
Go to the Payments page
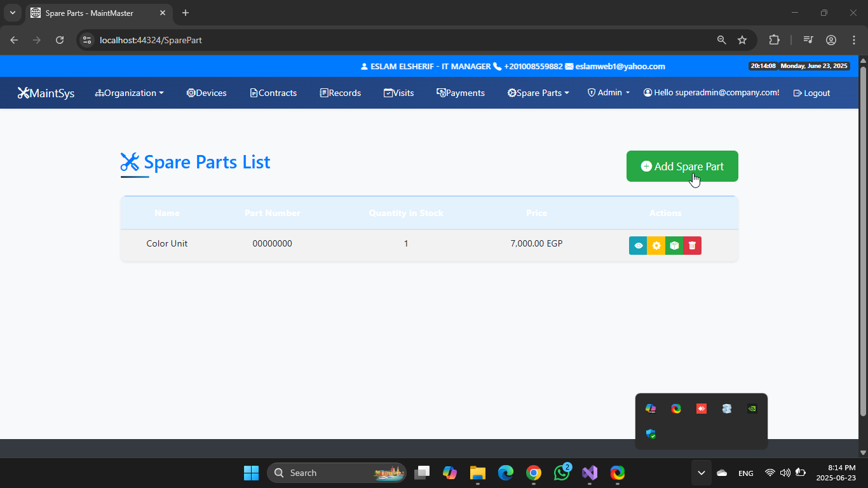tap(461, 93)
